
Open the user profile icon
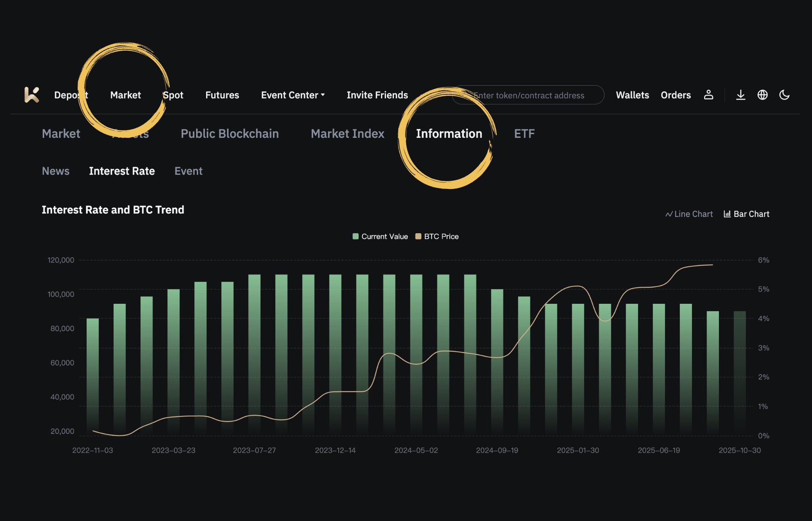pyautogui.click(x=709, y=95)
